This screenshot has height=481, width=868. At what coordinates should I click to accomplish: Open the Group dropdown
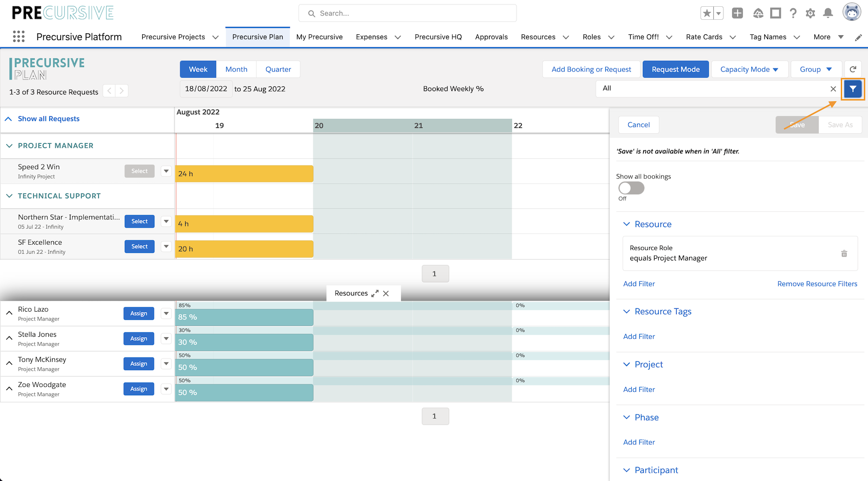click(x=816, y=69)
